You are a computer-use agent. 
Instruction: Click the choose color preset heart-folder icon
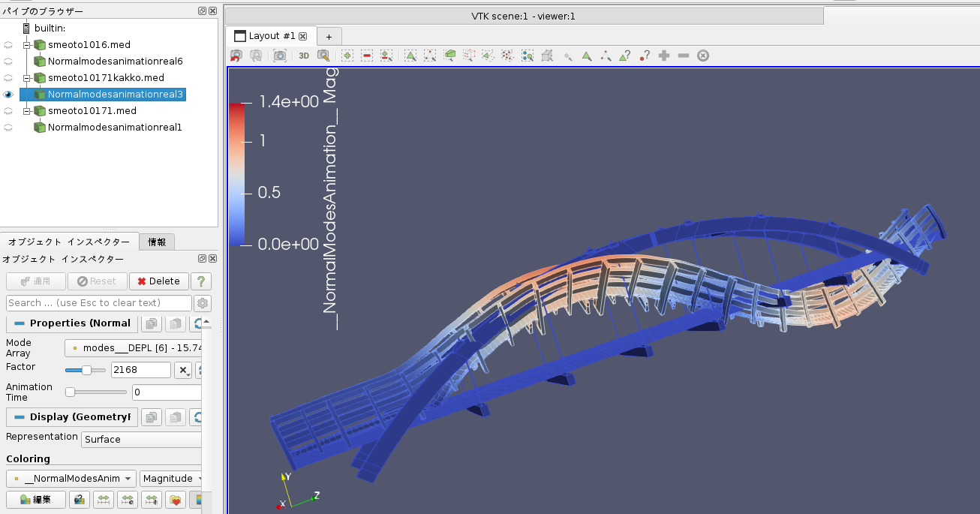click(x=176, y=500)
